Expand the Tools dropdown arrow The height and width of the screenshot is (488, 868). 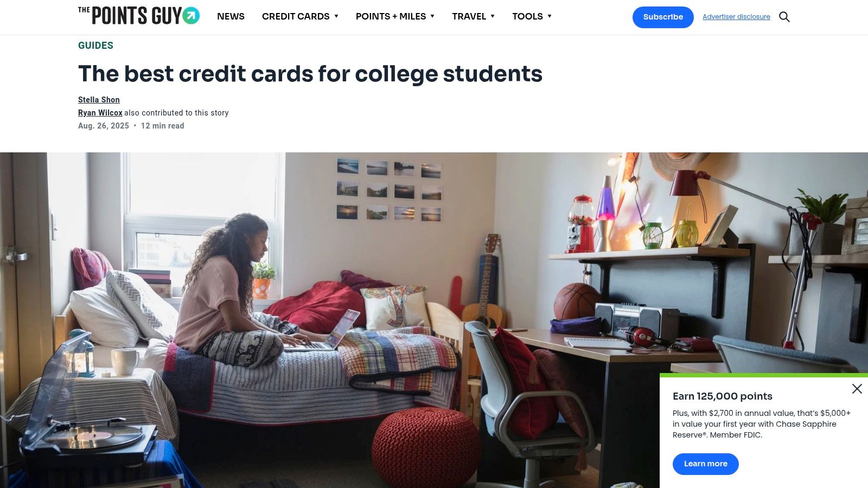coord(550,16)
